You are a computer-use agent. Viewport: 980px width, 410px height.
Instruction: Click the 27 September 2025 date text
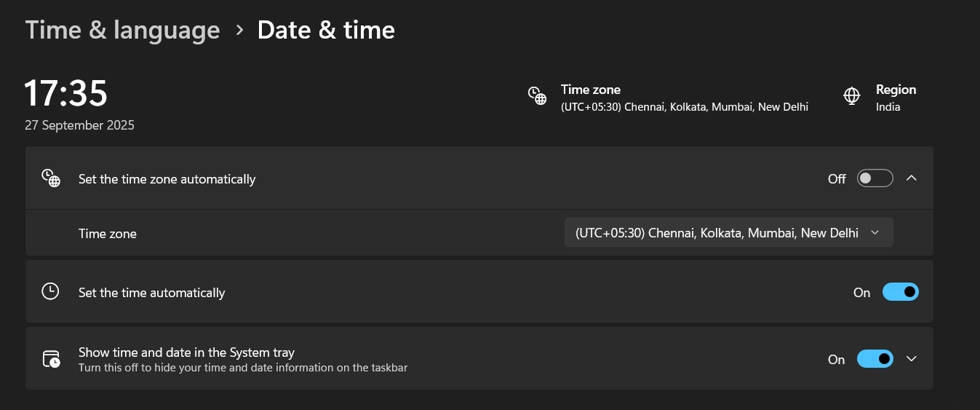pyautogui.click(x=79, y=125)
